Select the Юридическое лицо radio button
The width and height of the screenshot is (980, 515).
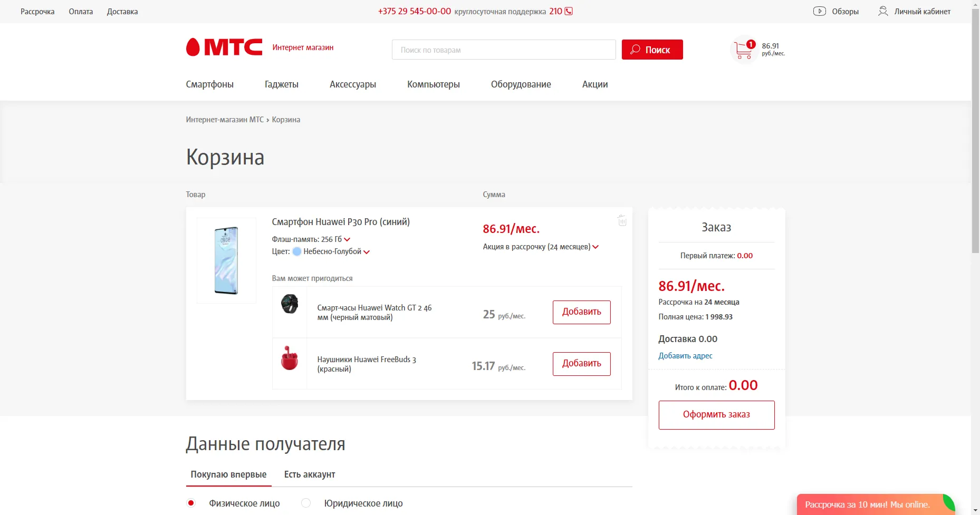coord(306,503)
